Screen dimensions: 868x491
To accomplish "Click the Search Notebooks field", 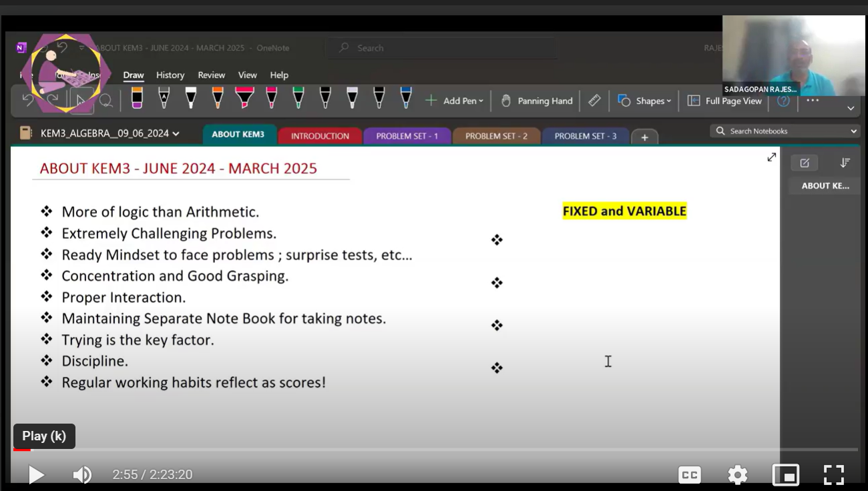I will pos(785,131).
